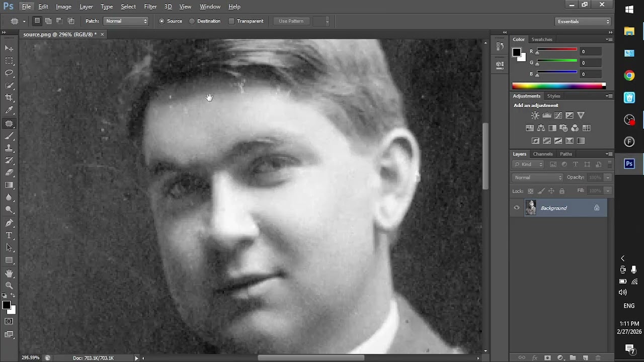The width and height of the screenshot is (644, 362).
Task: Choose Source patch option
Action: click(171, 21)
